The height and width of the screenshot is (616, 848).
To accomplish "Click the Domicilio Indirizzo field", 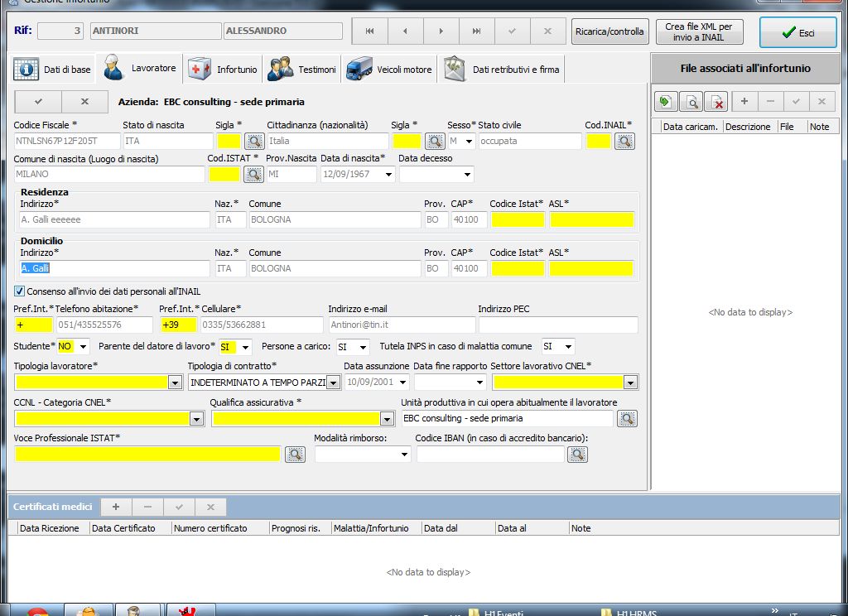I will 114,268.
